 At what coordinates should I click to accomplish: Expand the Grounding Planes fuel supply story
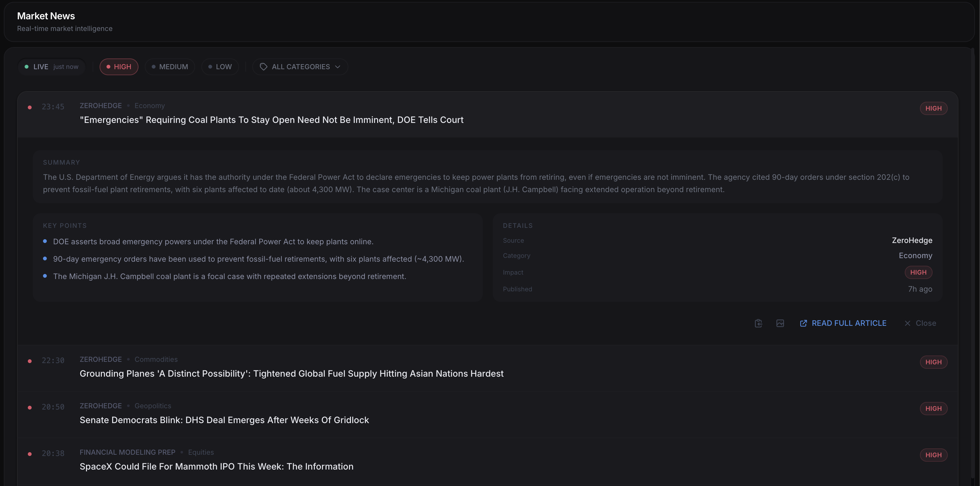click(x=291, y=374)
